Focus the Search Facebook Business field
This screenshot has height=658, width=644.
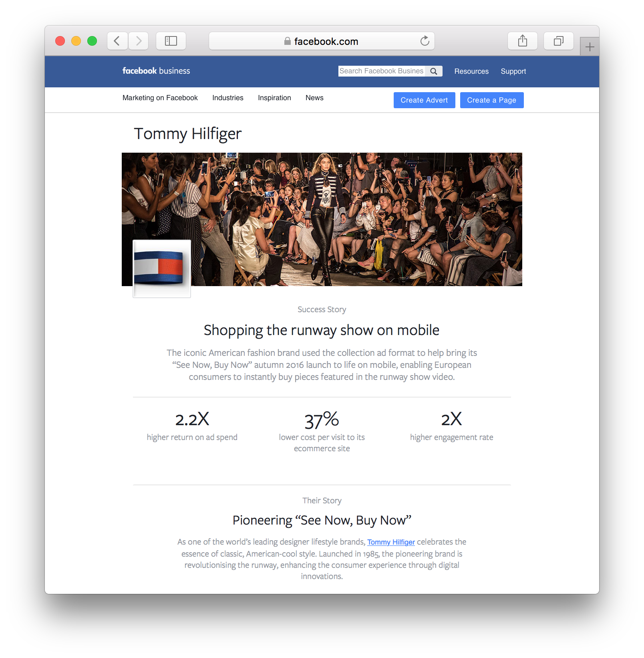click(x=382, y=71)
